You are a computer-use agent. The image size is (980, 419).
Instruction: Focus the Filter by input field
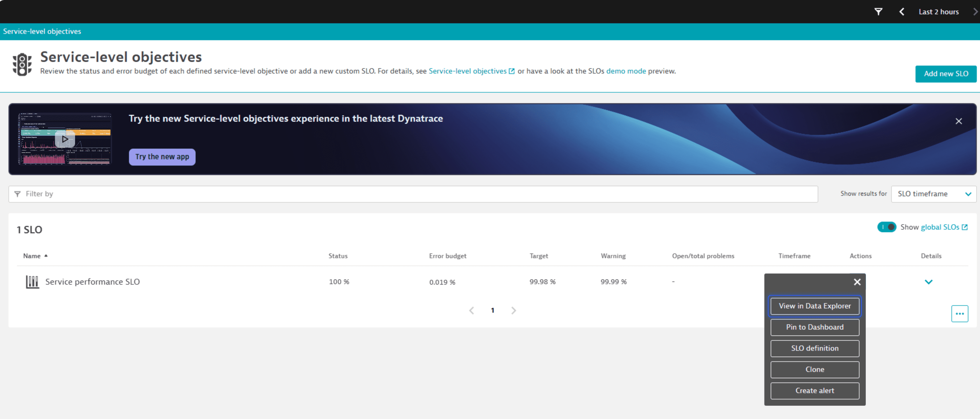tap(413, 194)
